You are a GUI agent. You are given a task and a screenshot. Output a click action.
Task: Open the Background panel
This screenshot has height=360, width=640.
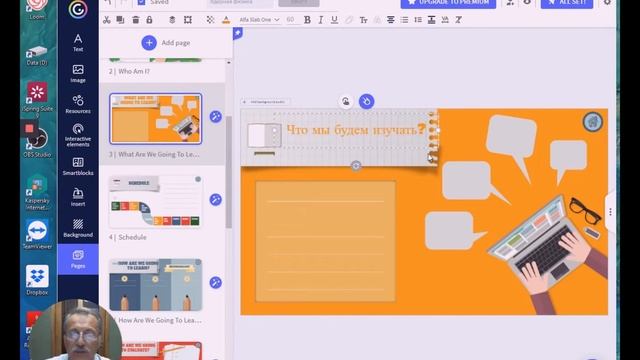(78, 228)
